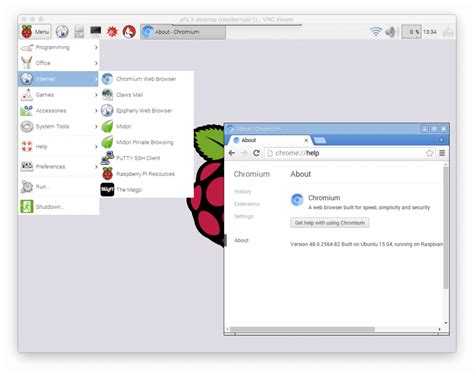This screenshot has width=474, height=374.
Task: Open the Internet menu category
Action: pos(59,79)
